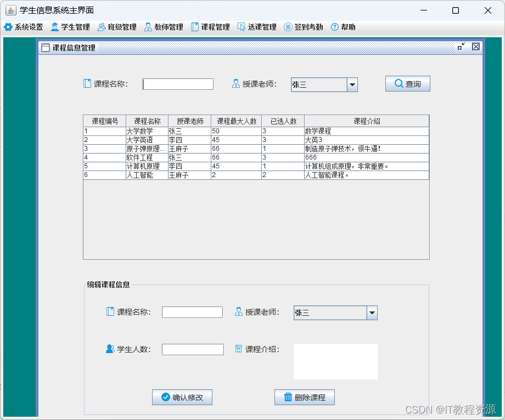Click the gear icon beside 系统设置
Image resolution: width=505 pixels, height=420 pixels.
(8, 27)
